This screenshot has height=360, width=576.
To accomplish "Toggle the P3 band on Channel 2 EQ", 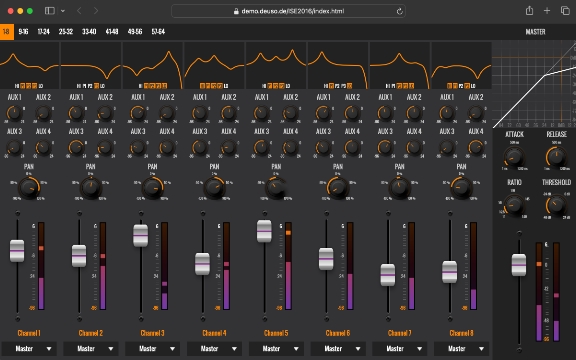I will coord(96,86).
